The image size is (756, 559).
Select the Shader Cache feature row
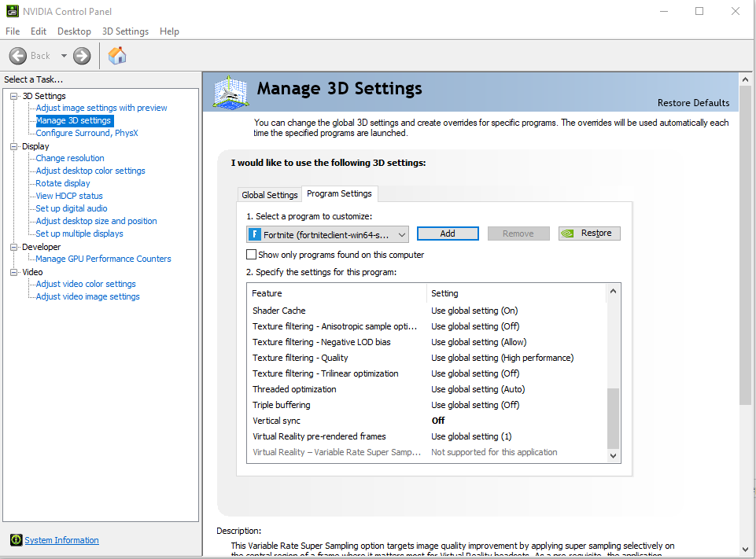pos(427,311)
